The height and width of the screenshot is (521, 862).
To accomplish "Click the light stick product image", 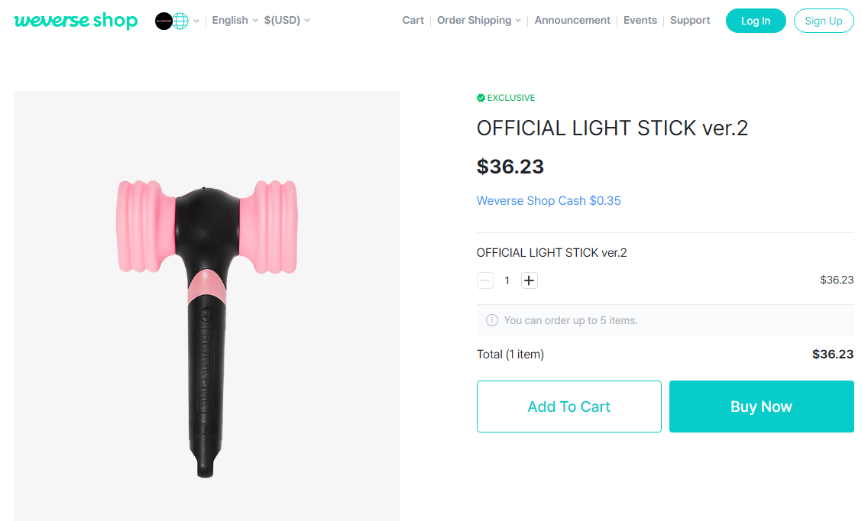I will pos(207,305).
